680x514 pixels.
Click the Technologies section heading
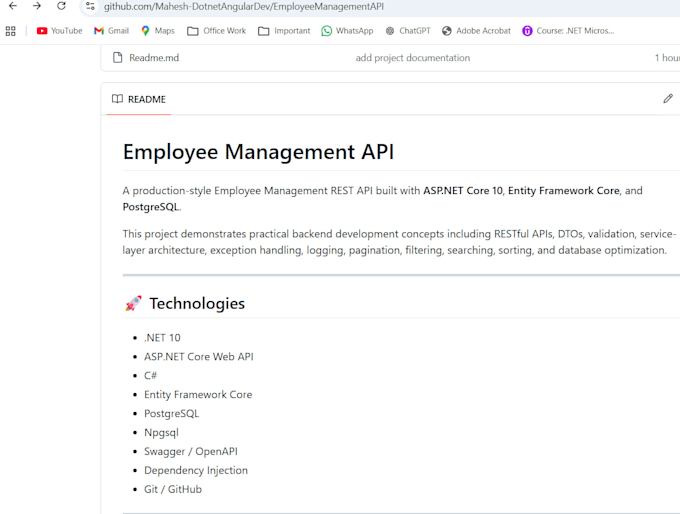[197, 304]
